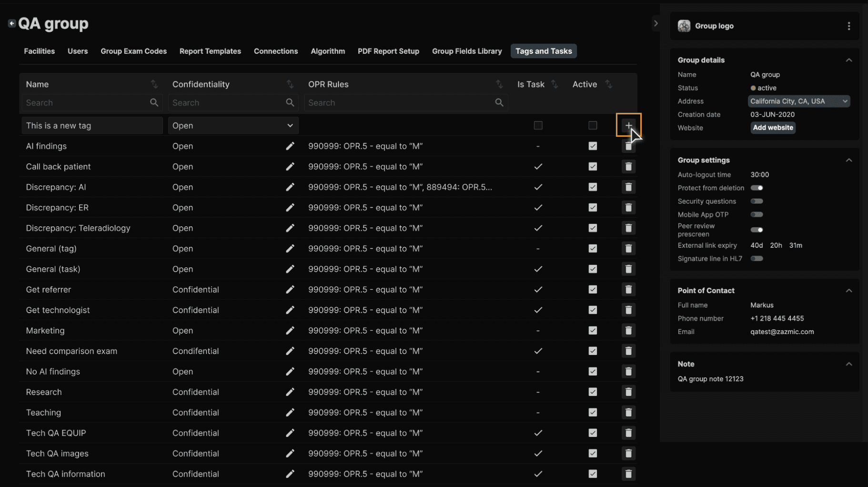
Task: Enable the Security questions toggle
Action: point(757,201)
